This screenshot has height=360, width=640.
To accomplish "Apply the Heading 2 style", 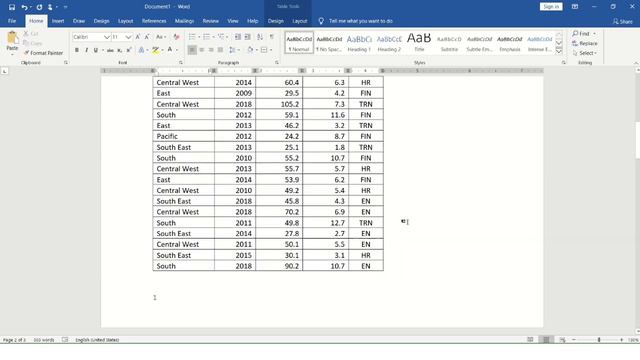I will click(x=389, y=42).
